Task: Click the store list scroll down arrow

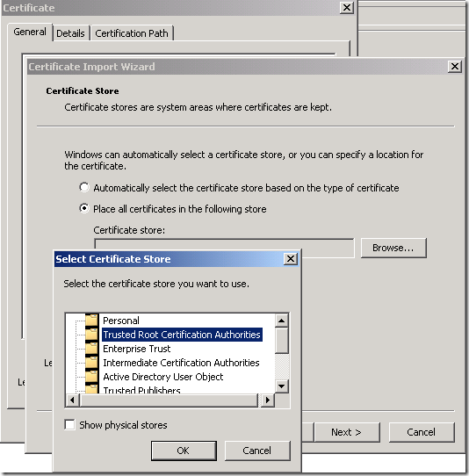Action: (x=282, y=386)
